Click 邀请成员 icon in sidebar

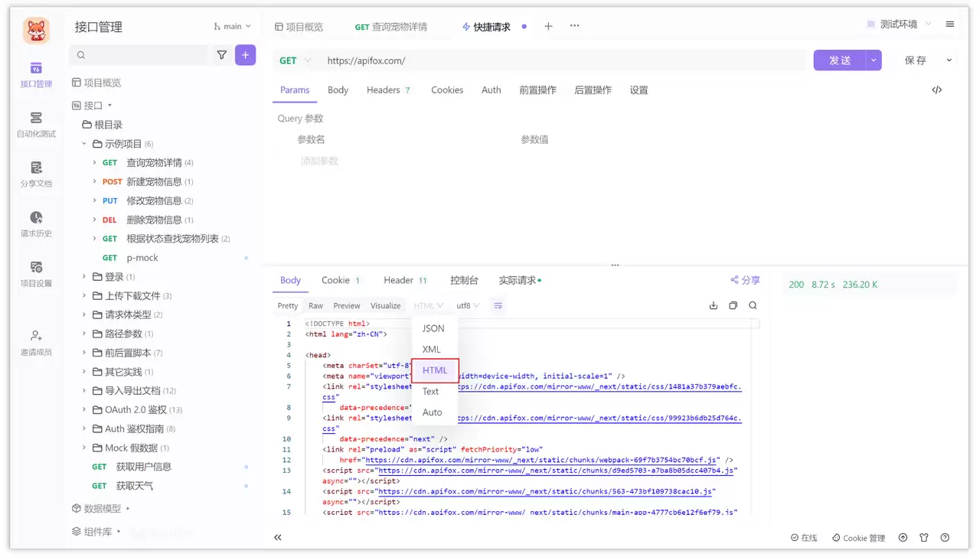[36, 335]
